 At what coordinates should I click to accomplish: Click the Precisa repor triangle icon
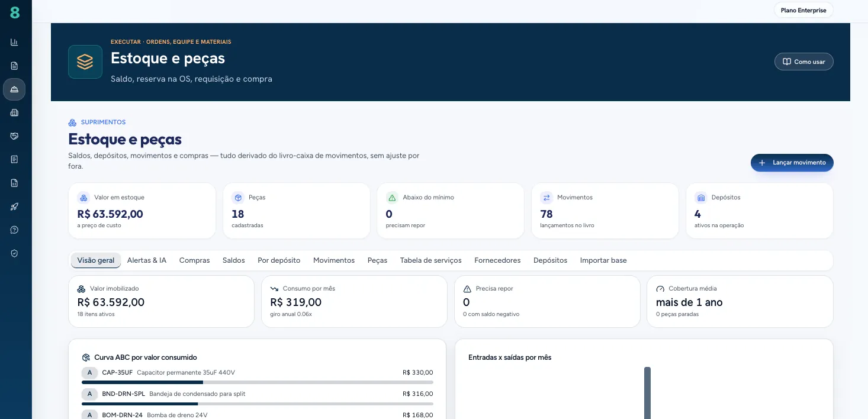[x=467, y=289]
